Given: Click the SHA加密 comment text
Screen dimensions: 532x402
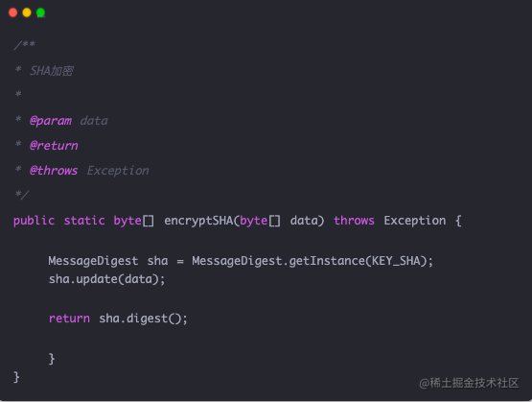Looking at the screenshot, I should click(52, 71).
